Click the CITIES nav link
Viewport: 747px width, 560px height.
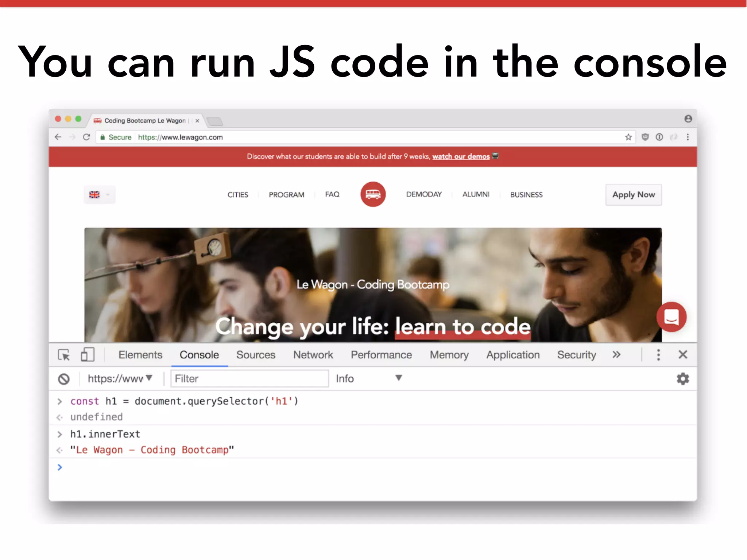coord(238,195)
